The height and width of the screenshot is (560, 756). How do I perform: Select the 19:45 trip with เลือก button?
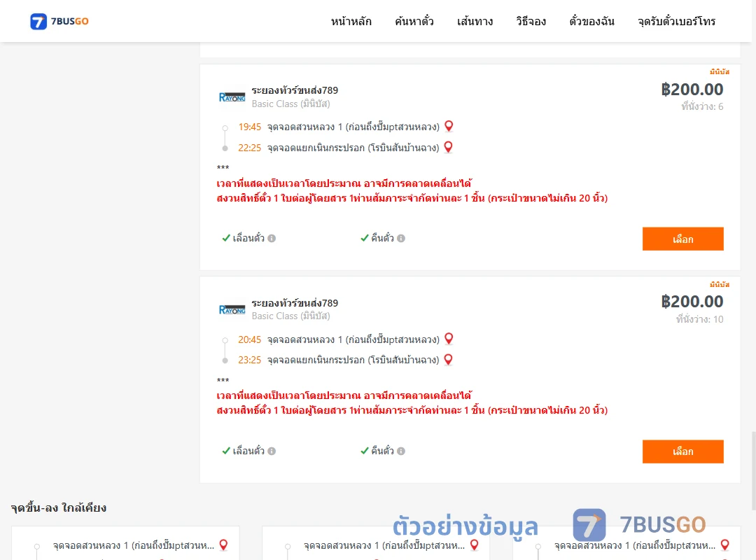(682, 239)
